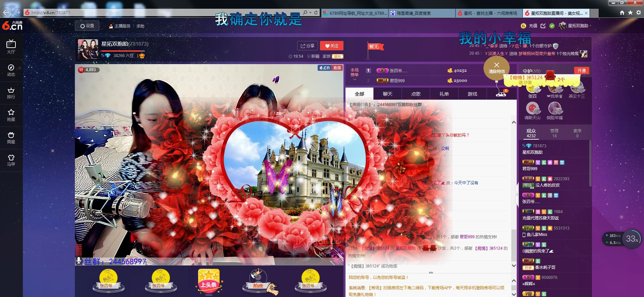Image resolution: width=644 pixels, height=297 pixels.
Task: Click 君哥999 link in chat gift message
Action: [x=467, y=237]
